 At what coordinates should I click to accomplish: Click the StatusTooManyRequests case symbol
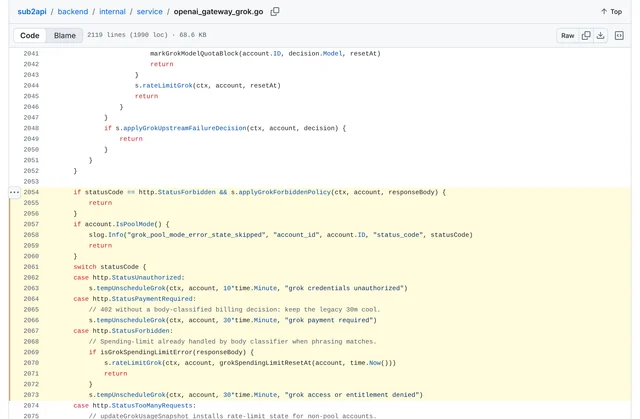pyautogui.click(x=152, y=406)
